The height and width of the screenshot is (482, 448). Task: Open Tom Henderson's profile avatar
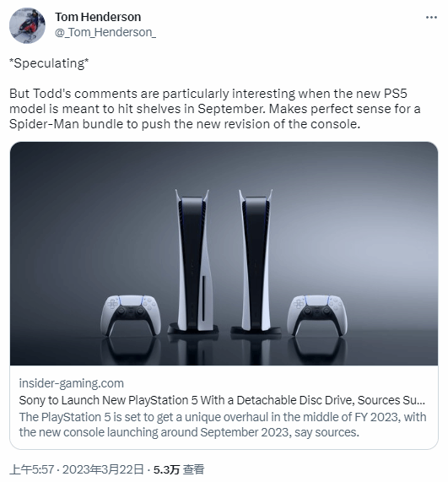[27, 25]
